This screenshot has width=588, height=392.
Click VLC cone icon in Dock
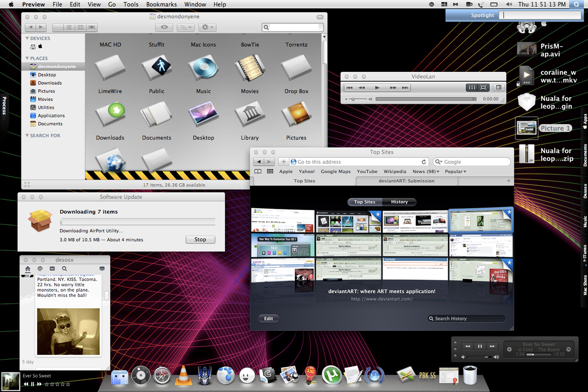point(183,375)
